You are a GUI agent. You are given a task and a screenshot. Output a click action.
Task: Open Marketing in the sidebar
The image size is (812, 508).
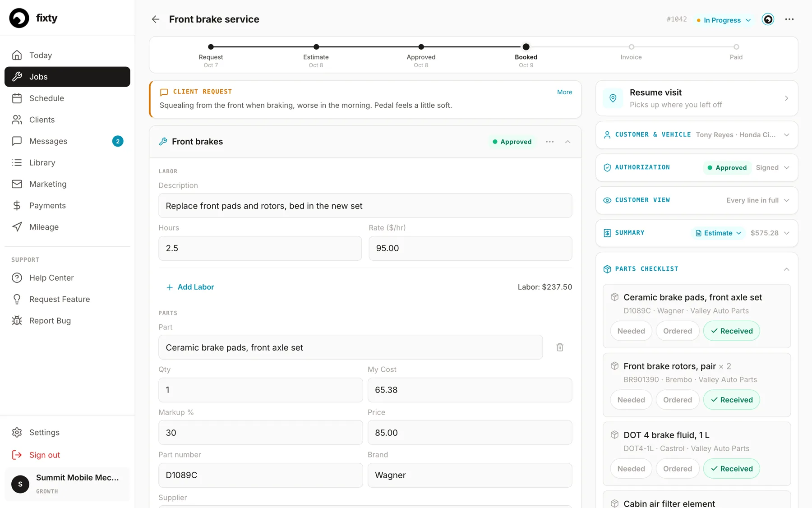67,184
